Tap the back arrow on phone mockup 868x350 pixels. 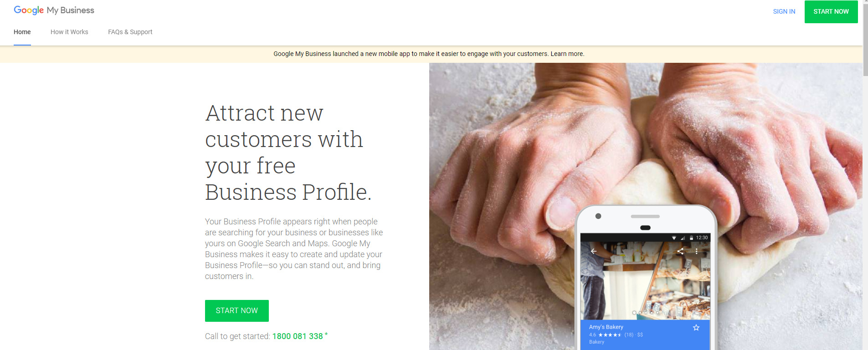click(594, 251)
